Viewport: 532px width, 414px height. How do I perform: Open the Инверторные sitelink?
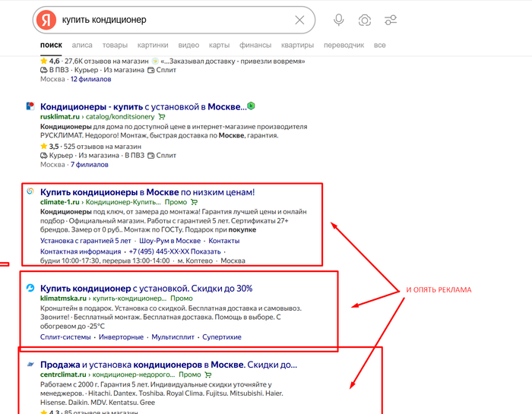point(122,337)
